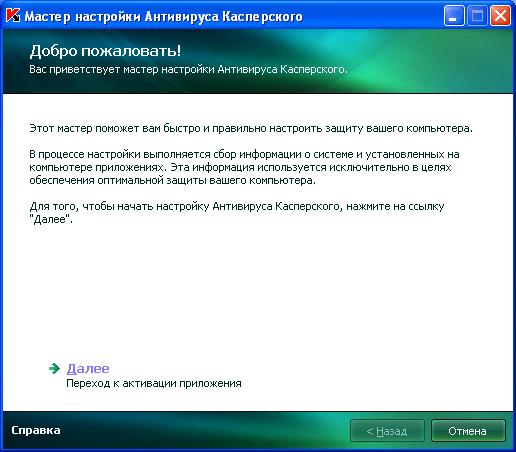Image resolution: width=516 pixels, height=452 pixels.
Task: Click the Вас приветствует мастер настройки subtitle
Action: [188, 69]
